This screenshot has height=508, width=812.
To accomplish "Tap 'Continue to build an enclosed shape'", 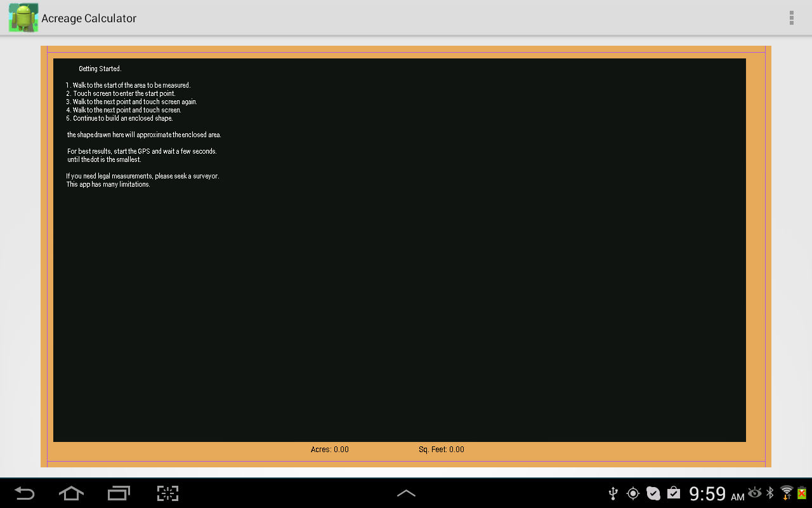I will click(119, 118).
